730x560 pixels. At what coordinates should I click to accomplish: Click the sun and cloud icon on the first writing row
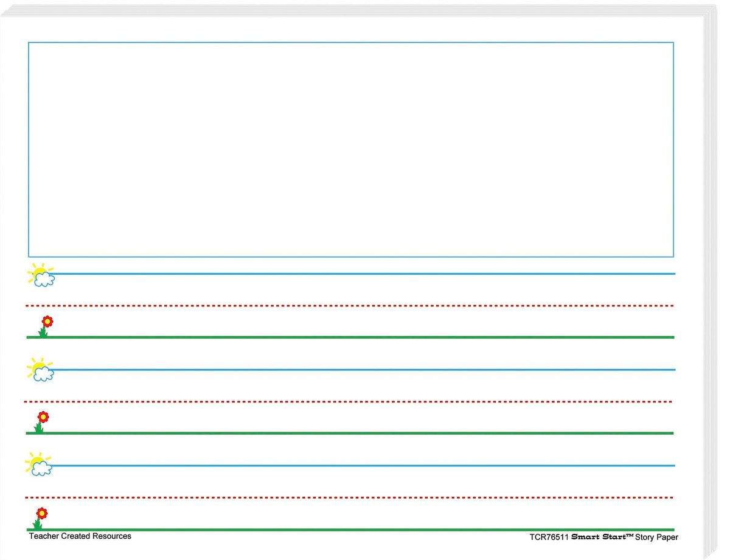tap(41, 275)
